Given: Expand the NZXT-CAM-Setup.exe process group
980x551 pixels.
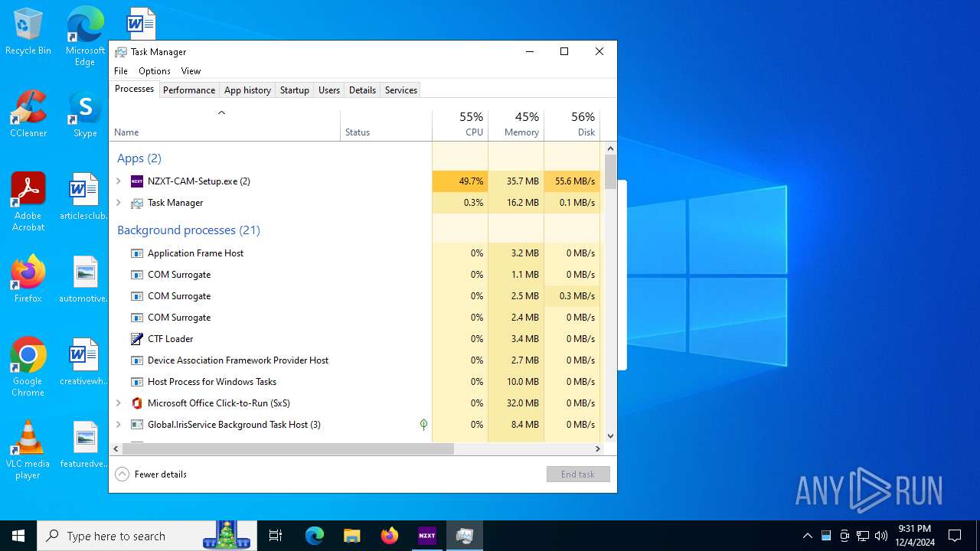Looking at the screenshot, I should [119, 181].
